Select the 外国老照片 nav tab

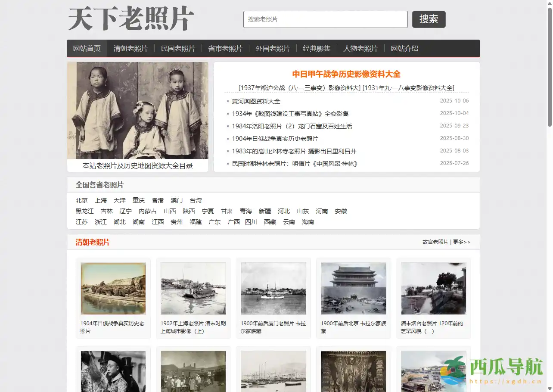(x=273, y=48)
